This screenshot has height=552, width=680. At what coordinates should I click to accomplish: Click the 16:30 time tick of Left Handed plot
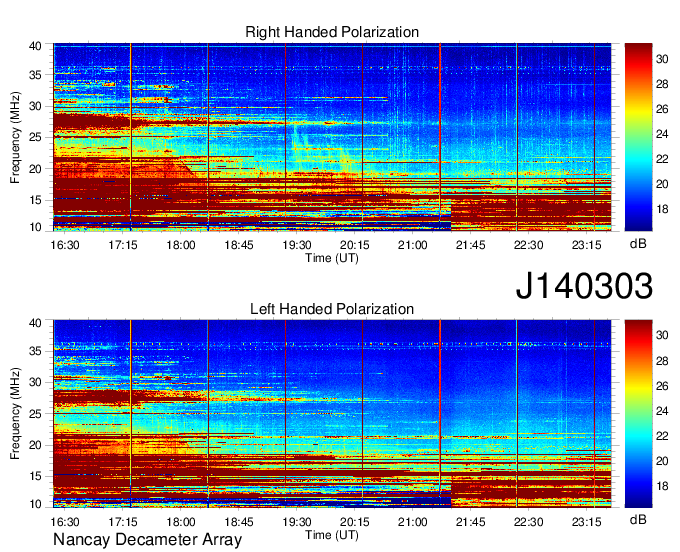pyautogui.click(x=65, y=522)
